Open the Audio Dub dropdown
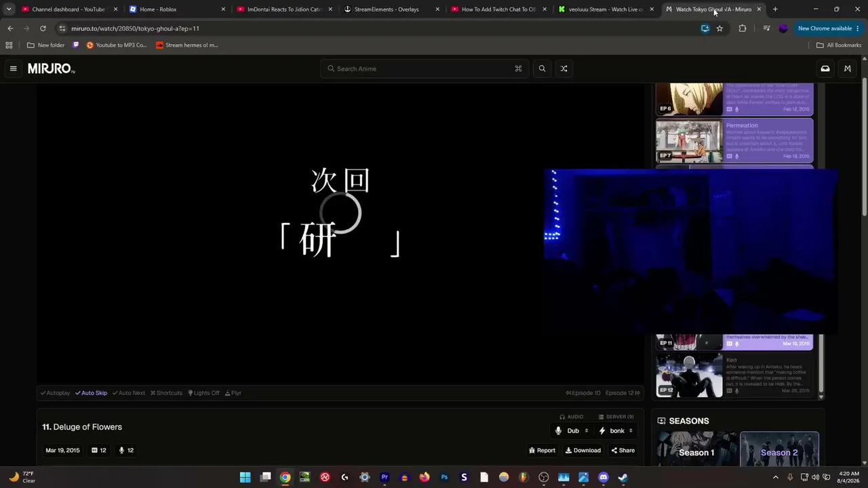Screen dimensions: 868x488 (x=572, y=431)
